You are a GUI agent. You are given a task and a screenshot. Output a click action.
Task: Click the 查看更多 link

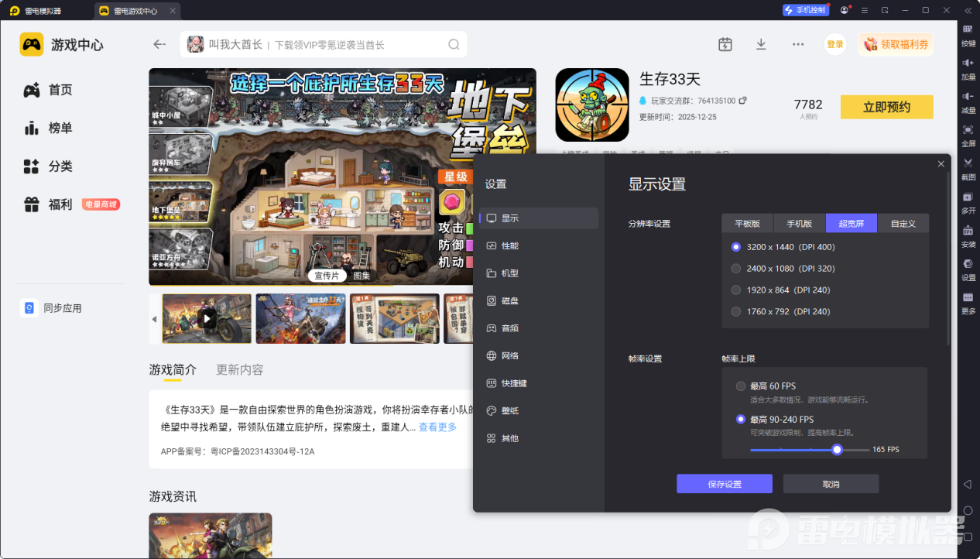tap(438, 427)
